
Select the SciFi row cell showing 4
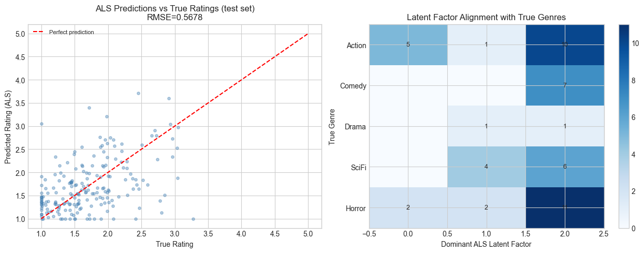point(487,167)
